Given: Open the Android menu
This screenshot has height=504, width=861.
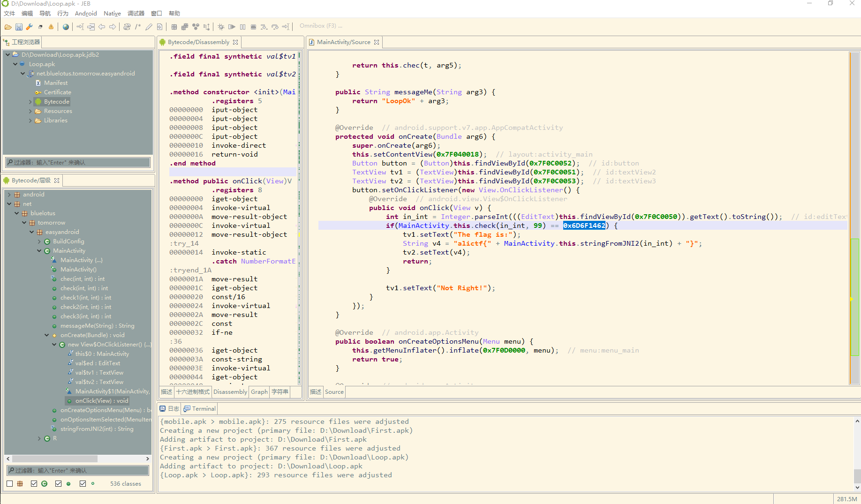Looking at the screenshot, I should [x=85, y=13].
